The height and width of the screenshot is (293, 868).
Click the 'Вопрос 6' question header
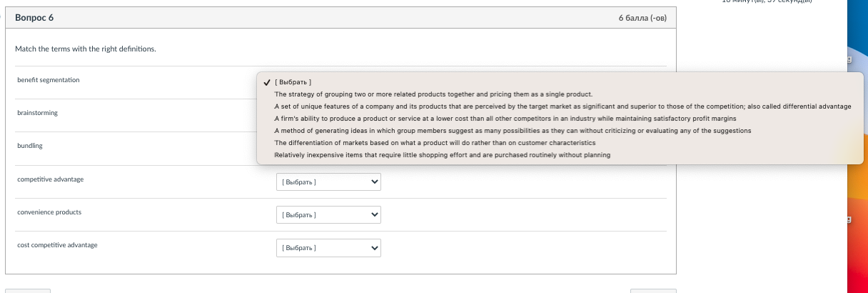click(x=34, y=18)
